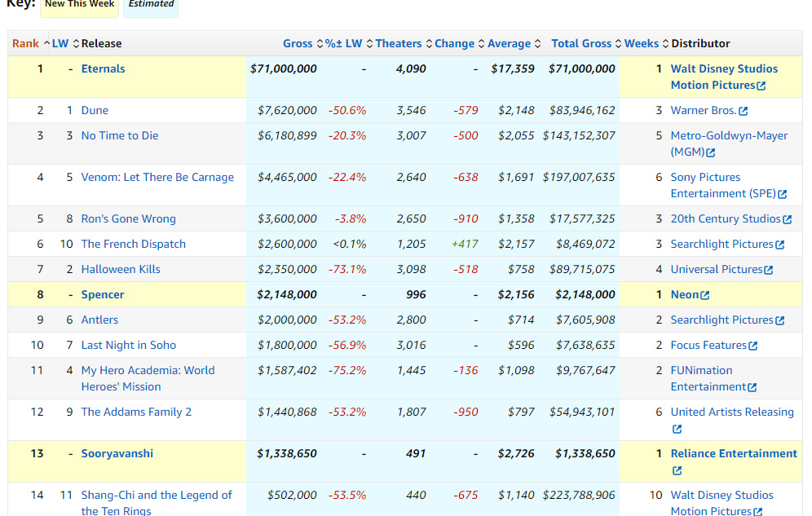Open external link icon in The French Dispatch row
The height and width of the screenshot is (516, 812).
pyautogui.click(x=780, y=245)
